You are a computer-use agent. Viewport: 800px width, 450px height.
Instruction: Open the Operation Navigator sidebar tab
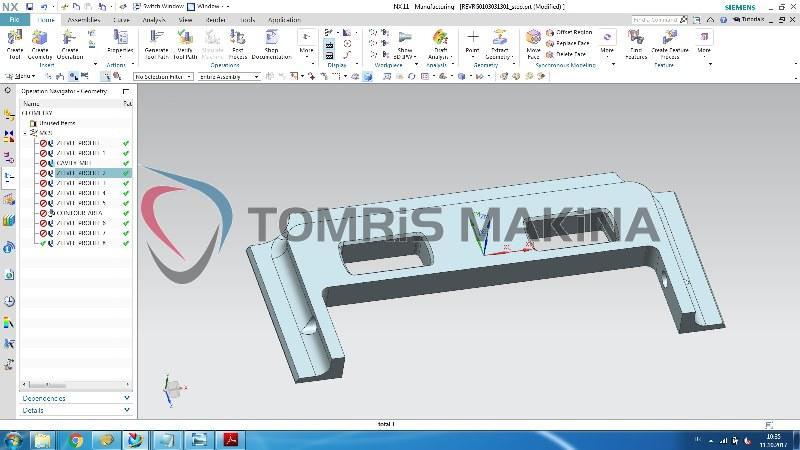click(9, 178)
